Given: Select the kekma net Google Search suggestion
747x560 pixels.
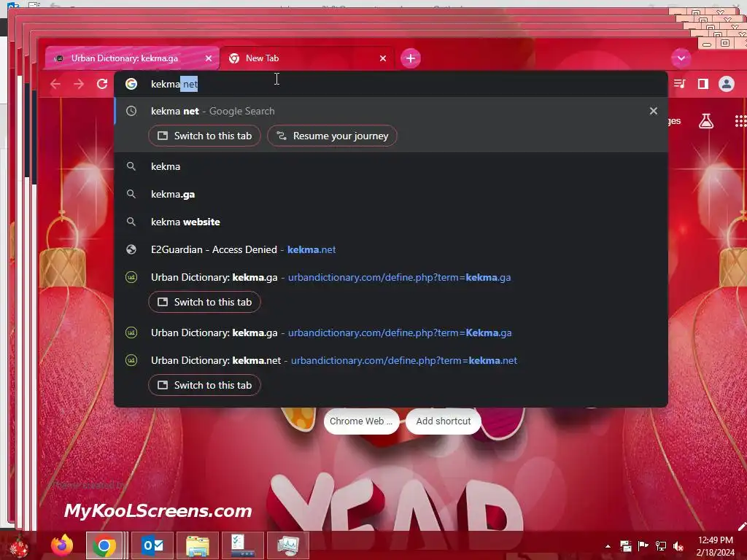Looking at the screenshot, I should point(391,112).
